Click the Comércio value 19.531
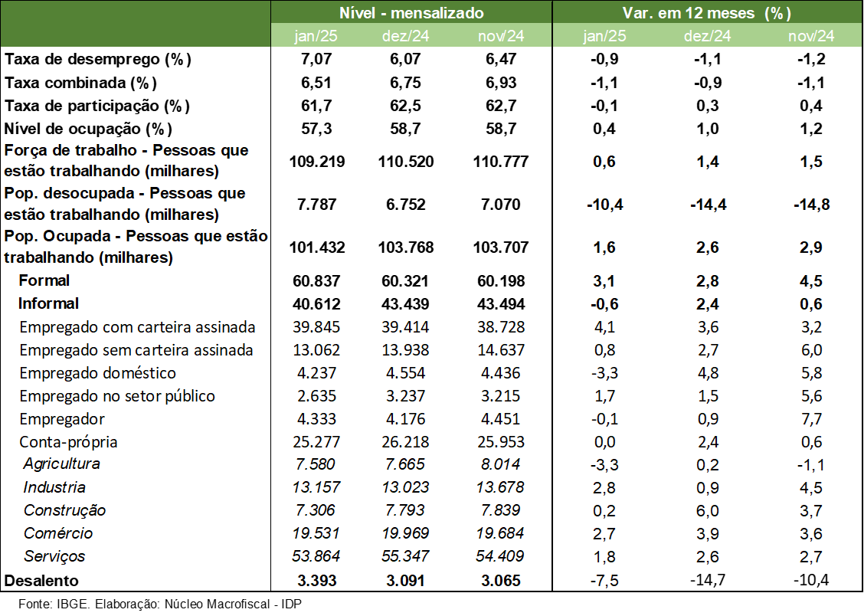864x616 pixels. [316, 533]
